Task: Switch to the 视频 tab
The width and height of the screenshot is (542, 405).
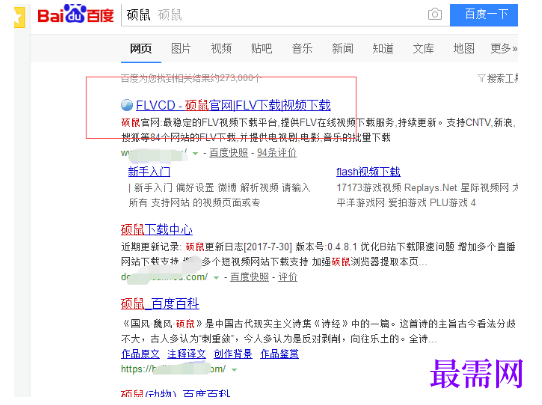Action: pyautogui.click(x=221, y=49)
